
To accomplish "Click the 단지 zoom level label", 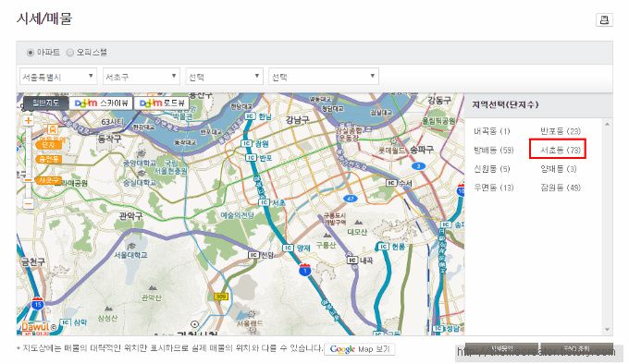I will 48,144.
